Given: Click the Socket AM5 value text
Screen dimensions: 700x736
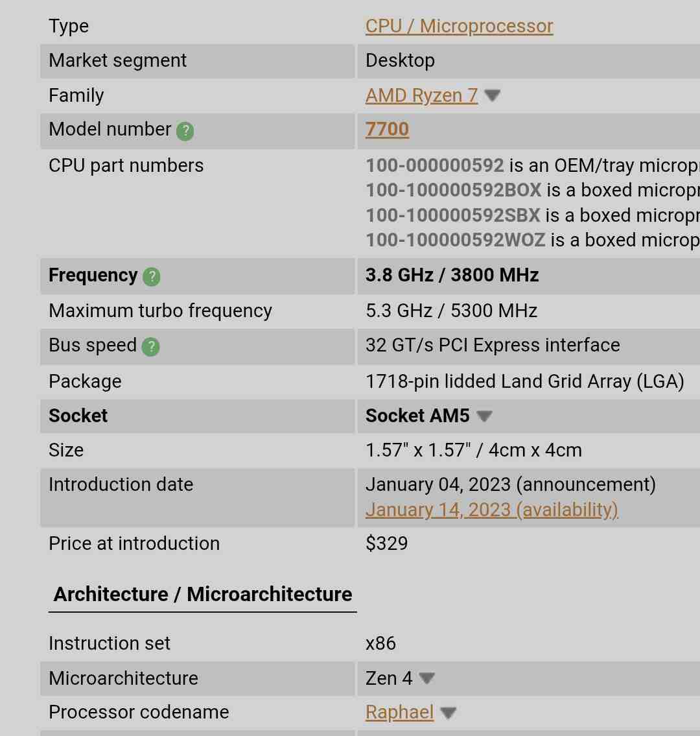Looking at the screenshot, I should coord(417,416).
